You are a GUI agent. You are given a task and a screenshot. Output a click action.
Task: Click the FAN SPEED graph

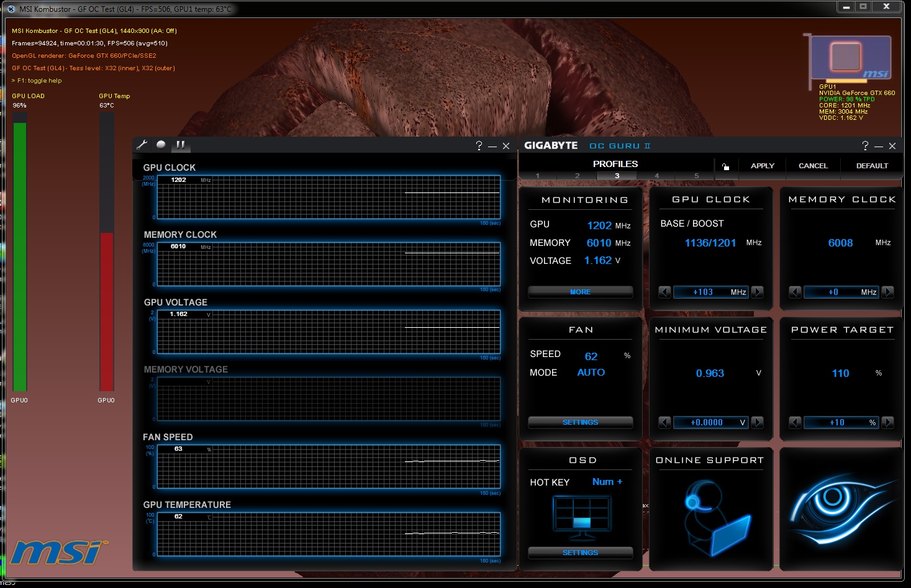(329, 466)
